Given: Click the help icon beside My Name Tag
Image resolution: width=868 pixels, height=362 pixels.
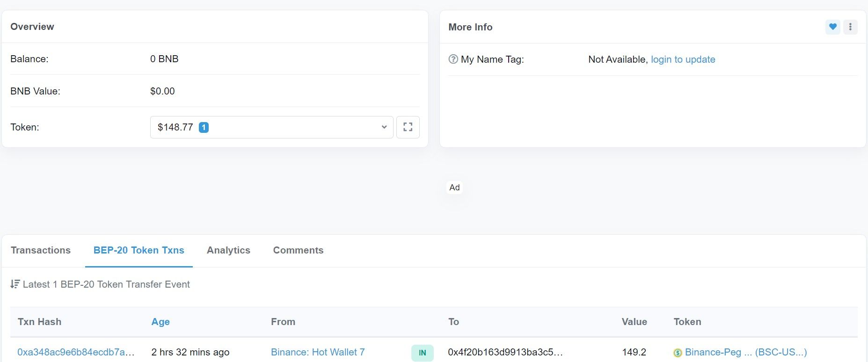Looking at the screenshot, I should (x=453, y=59).
